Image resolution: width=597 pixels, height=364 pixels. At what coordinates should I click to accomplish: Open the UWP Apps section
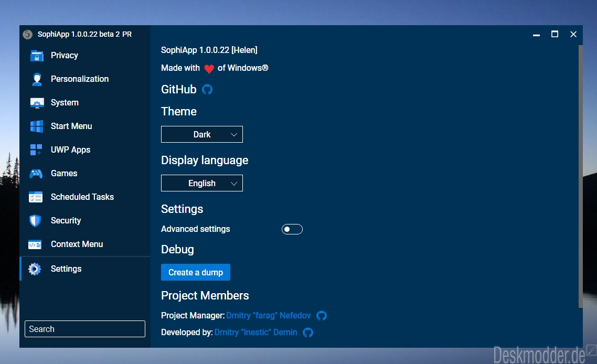[x=86, y=150]
